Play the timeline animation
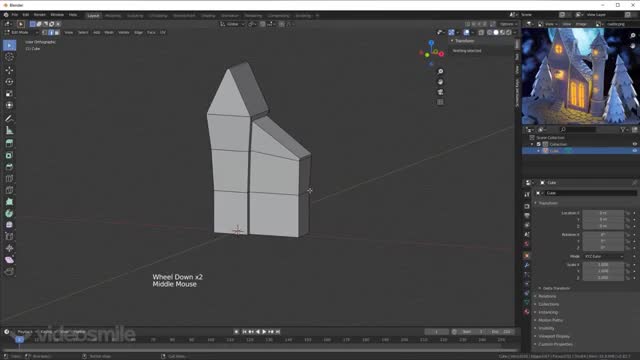640x360 pixels. pos(264,332)
